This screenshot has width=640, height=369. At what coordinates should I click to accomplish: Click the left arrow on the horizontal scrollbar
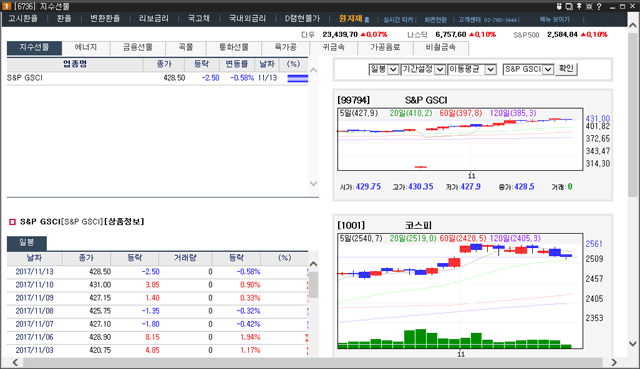pyautogui.click(x=15, y=362)
